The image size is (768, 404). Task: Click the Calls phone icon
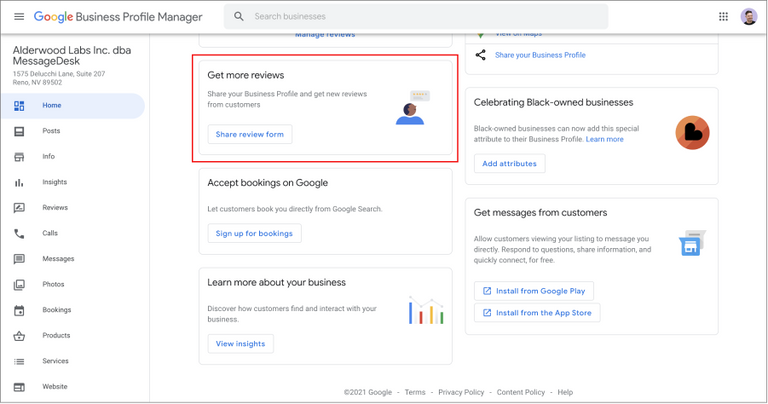click(19, 234)
